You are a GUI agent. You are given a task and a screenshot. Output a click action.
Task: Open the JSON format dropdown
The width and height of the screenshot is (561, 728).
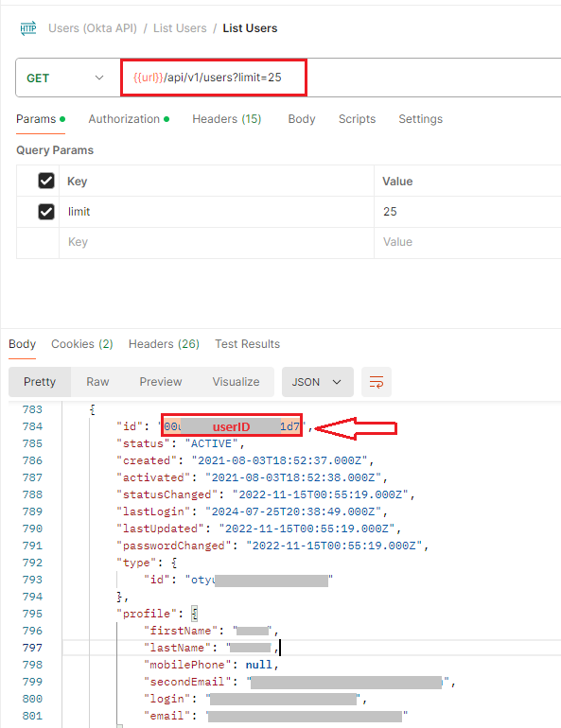(318, 382)
